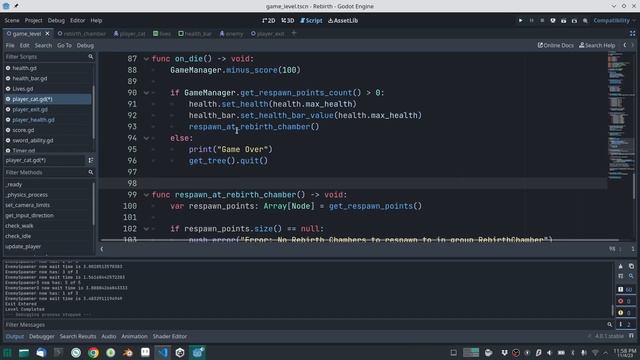Viewport: 640px width, 360px height.
Task: Collapse else block fold arrow line 94
Action: click(146, 138)
